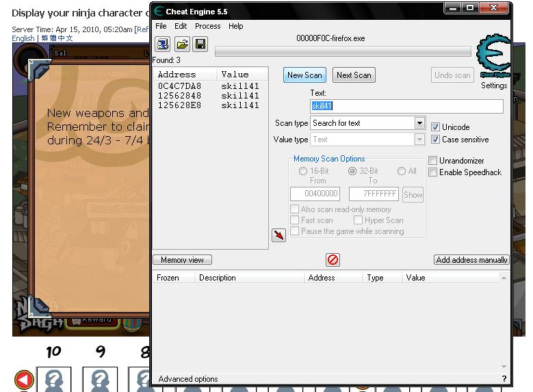Click question-mark avatar under number 10
The width and height of the screenshot is (533, 392).
coord(53,380)
